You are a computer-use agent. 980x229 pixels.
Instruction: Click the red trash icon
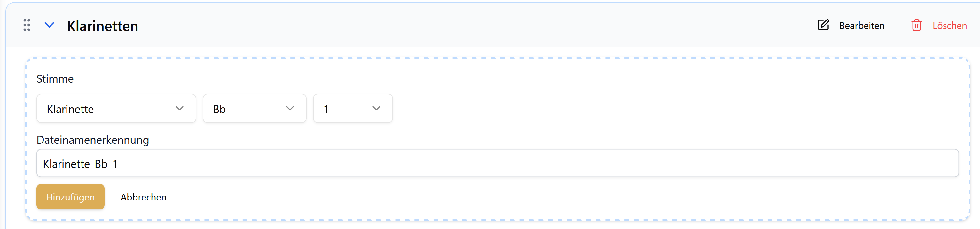916,25
